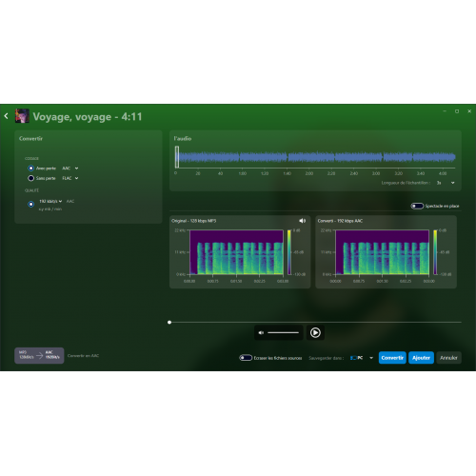The image size is (476, 476).
Task: Select the Sans perte codec radio button
Action: pyautogui.click(x=30, y=178)
